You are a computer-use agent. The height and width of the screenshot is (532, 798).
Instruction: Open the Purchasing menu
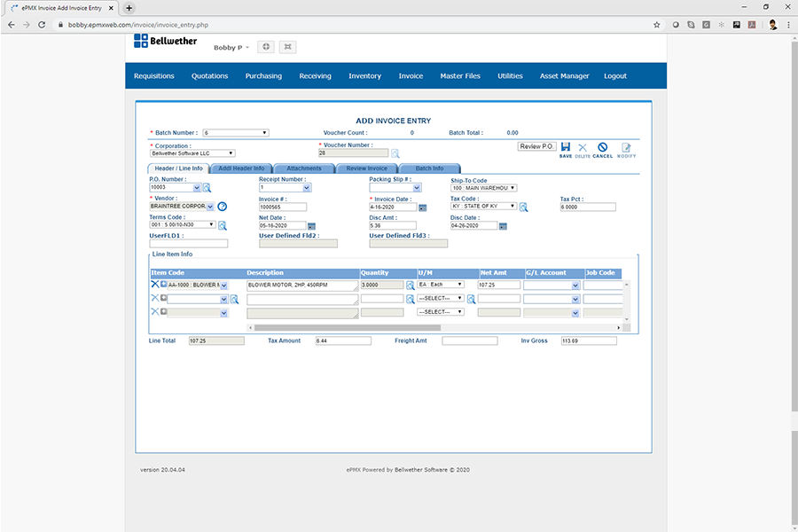click(x=263, y=76)
